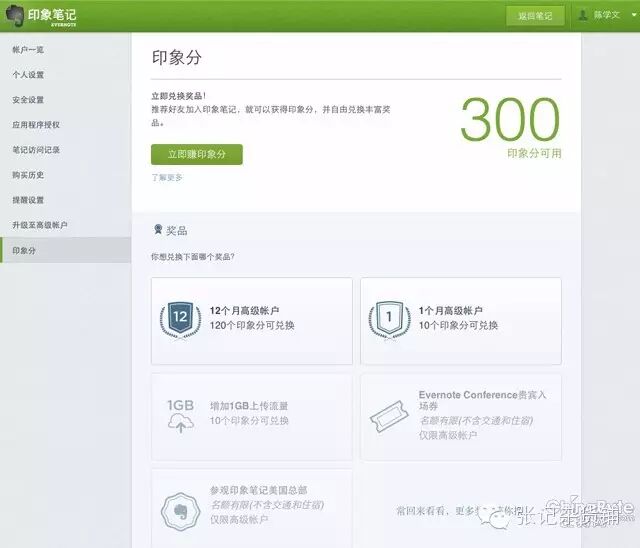Go to 个人设置 in the sidebar
The height and width of the screenshot is (548, 640).
(28, 75)
